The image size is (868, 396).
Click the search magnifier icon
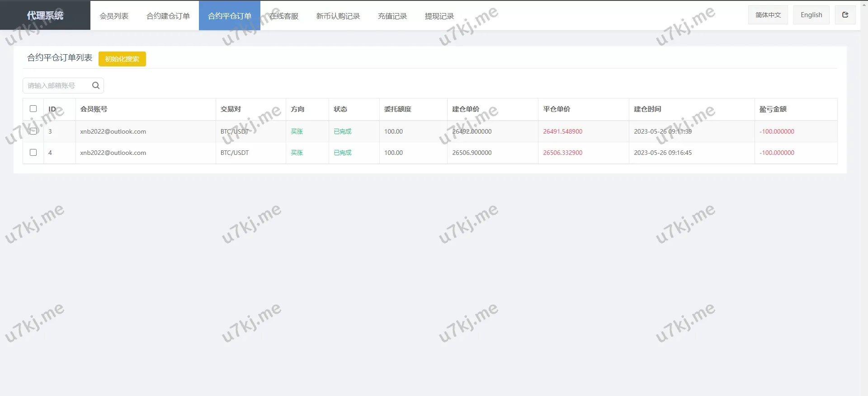pyautogui.click(x=96, y=85)
